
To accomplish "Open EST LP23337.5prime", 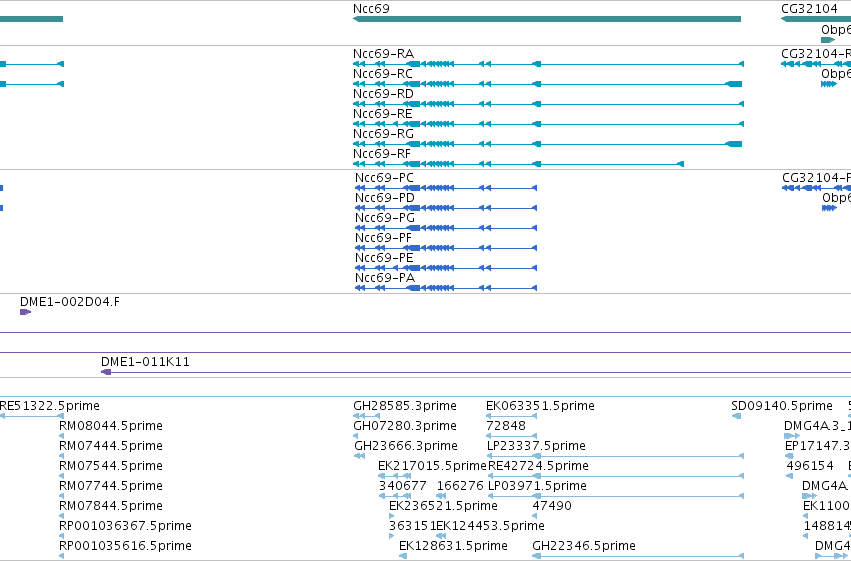I will [536, 447].
